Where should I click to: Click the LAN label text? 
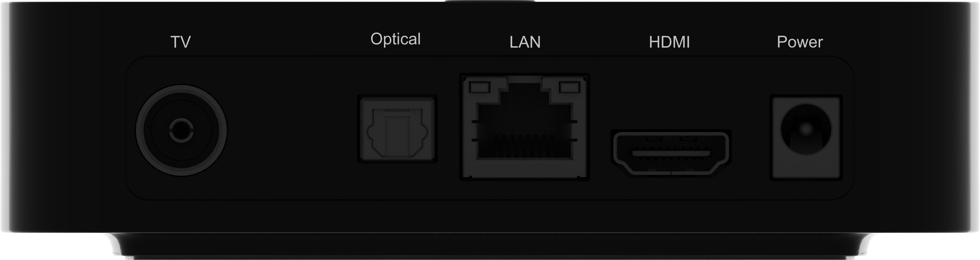[x=525, y=42]
